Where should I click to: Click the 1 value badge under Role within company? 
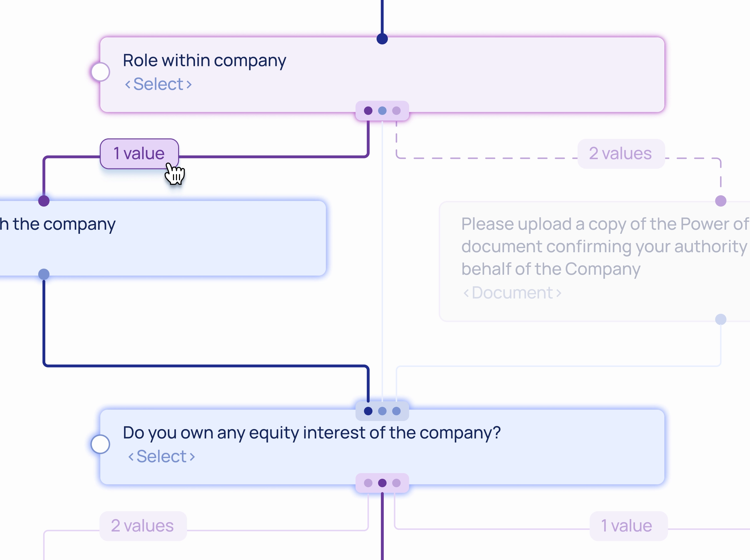(139, 153)
